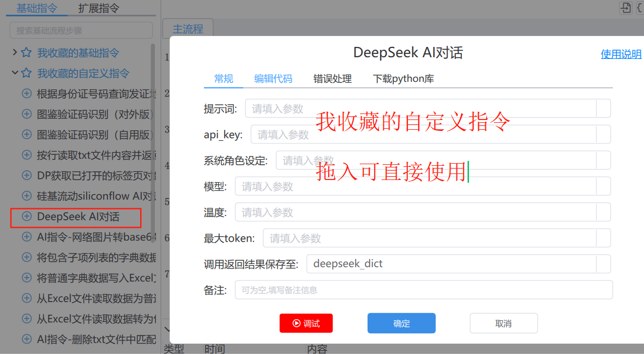Screen dimensions: 644x354
Task: Click plus icon beside DP获取已打开的标签页
Action: point(27,175)
